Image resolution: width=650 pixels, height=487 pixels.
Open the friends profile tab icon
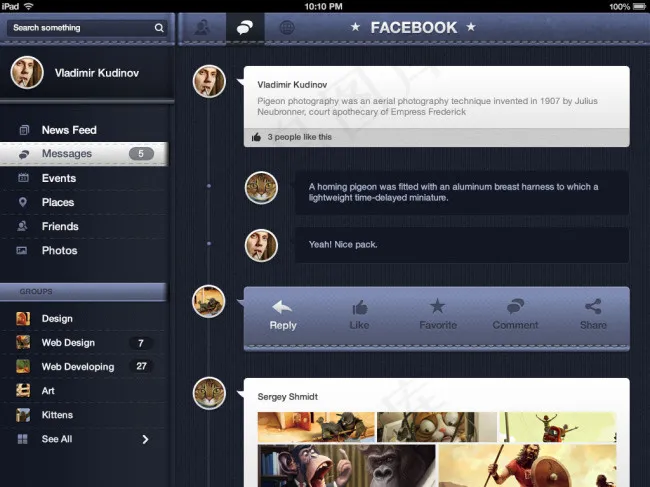click(x=202, y=28)
